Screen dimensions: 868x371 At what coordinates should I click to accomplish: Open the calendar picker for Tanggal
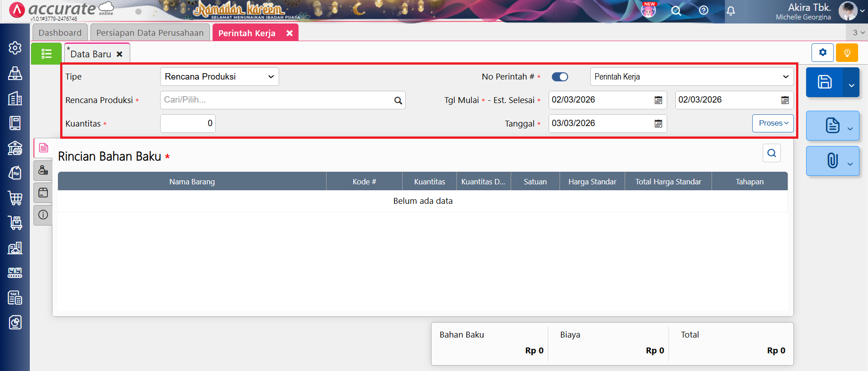tap(658, 124)
